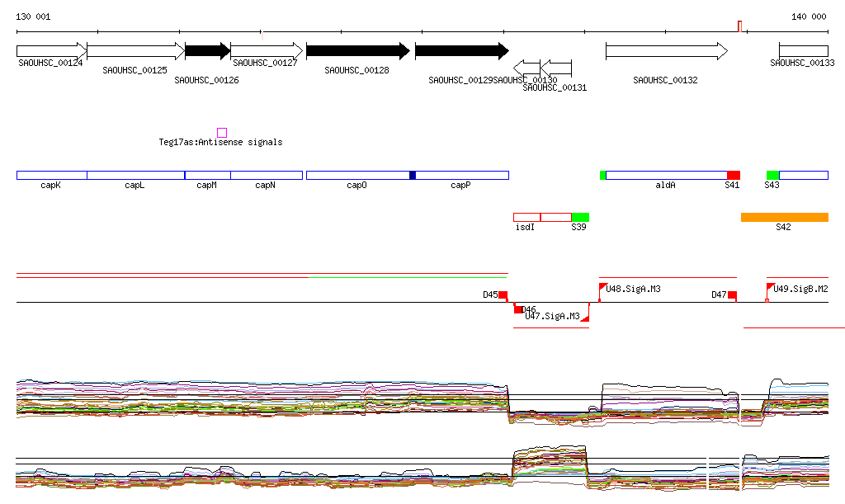Click the black SAOUHSC_00126 gene arrow
This screenshot has height=504, width=845.
coord(208,51)
